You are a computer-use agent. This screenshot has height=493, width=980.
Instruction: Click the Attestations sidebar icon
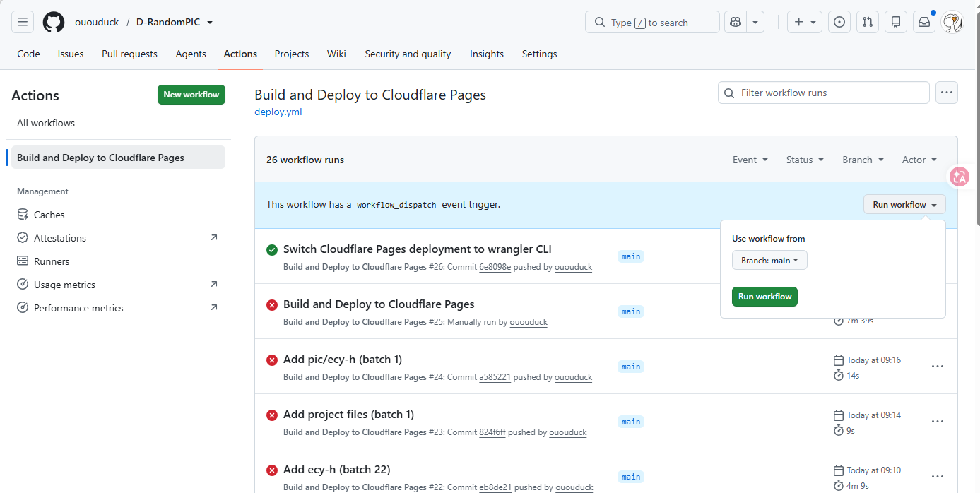[x=23, y=238]
